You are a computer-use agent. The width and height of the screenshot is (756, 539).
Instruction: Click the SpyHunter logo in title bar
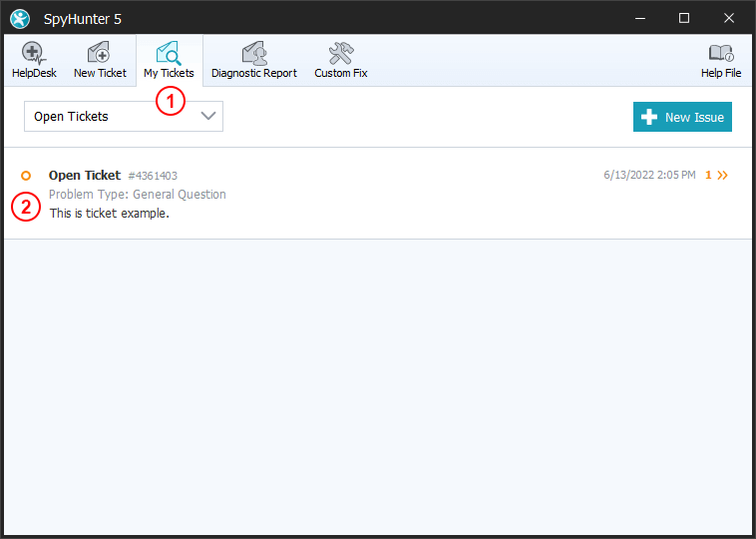tap(20, 18)
